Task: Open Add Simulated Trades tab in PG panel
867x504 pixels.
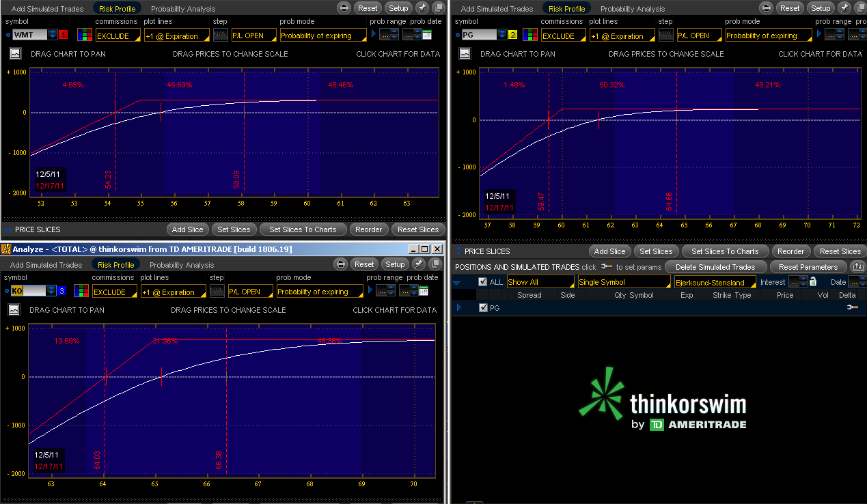Action: click(x=497, y=9)
